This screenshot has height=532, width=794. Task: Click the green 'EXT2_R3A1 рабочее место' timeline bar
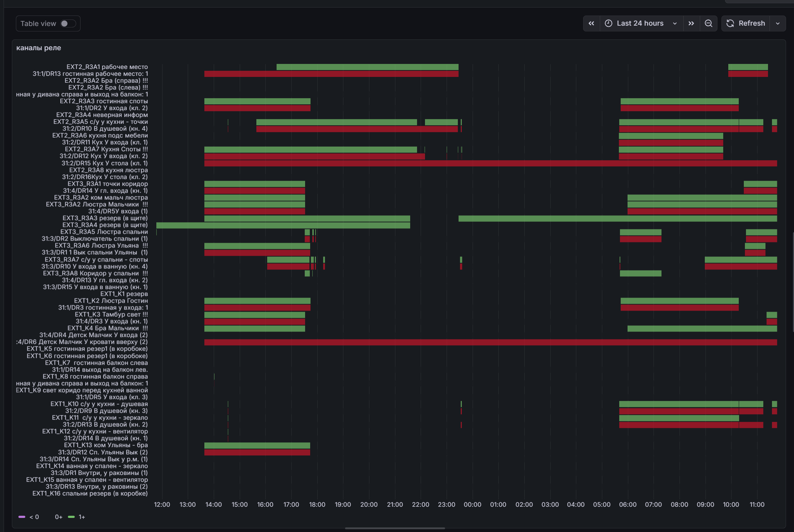pyautogui.click(x=367, y=67)
